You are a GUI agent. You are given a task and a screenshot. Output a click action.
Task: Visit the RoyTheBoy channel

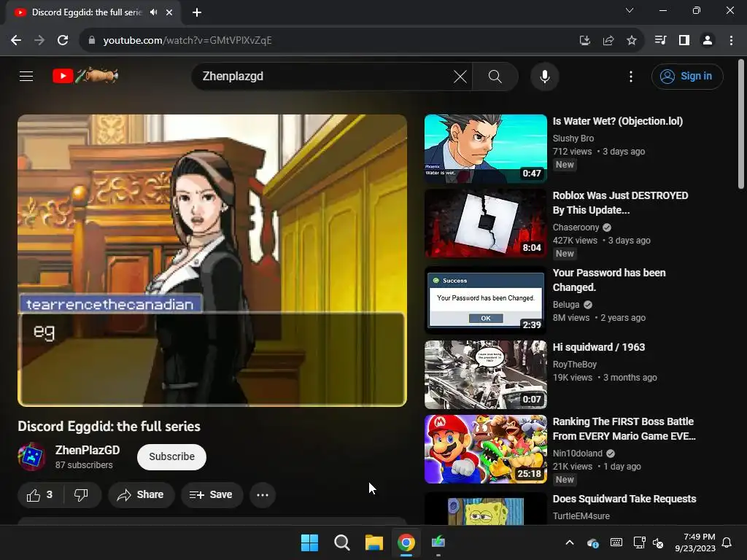(x=575, y=365)
